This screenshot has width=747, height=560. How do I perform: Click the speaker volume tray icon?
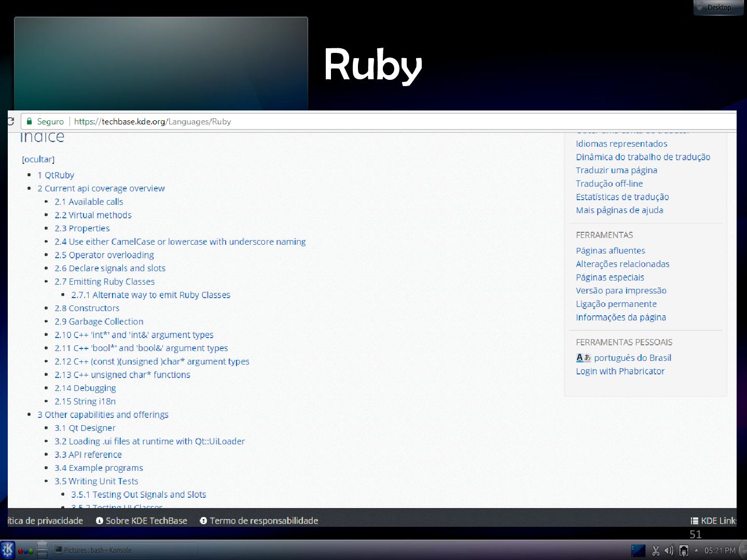669,550
